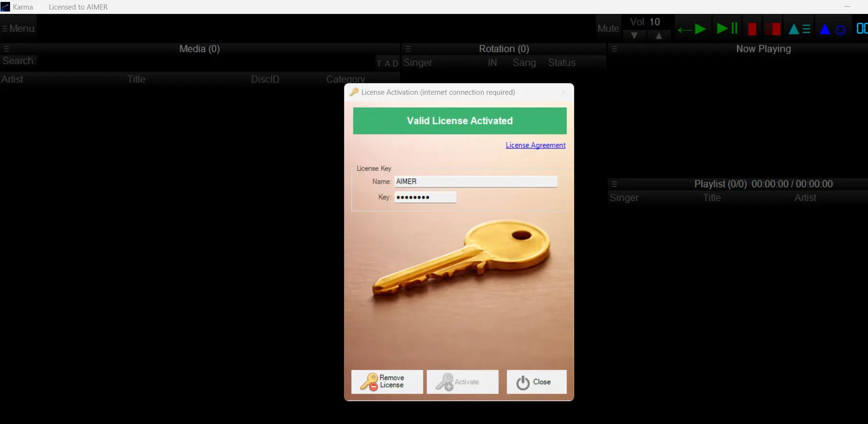Open the Rotation panel hamburger menu
Screen dimensions: 868x424
click(x=408, y=49)
